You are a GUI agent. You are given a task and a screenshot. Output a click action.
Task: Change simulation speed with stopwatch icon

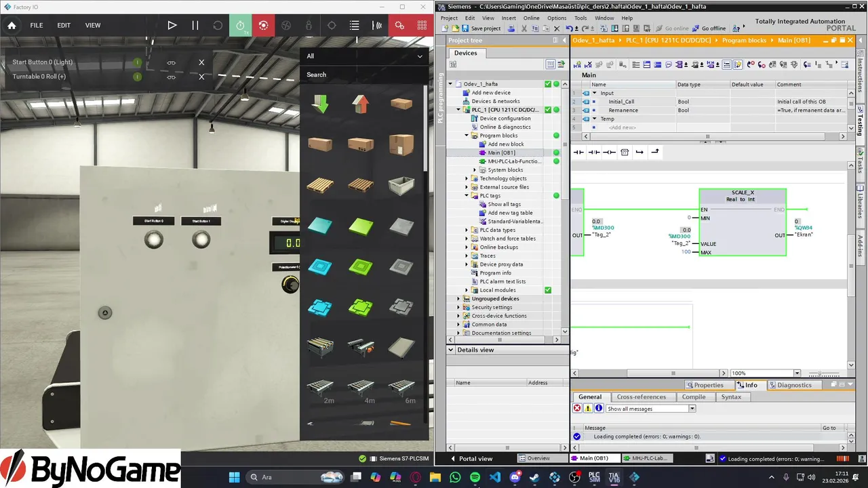click(240, 25)
